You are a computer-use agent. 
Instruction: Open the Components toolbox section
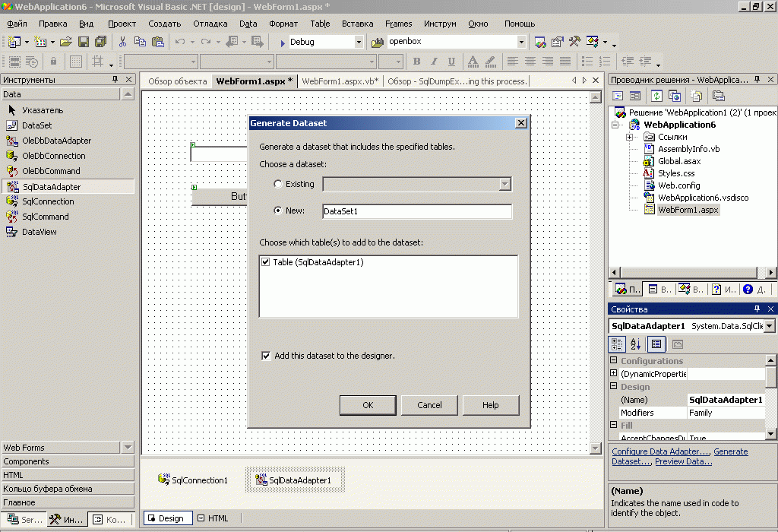point(68,461)
